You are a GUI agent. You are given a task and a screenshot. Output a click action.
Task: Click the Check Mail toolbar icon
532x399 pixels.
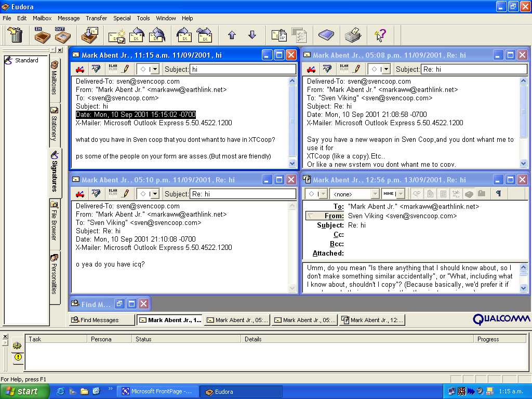click(89, 35)
